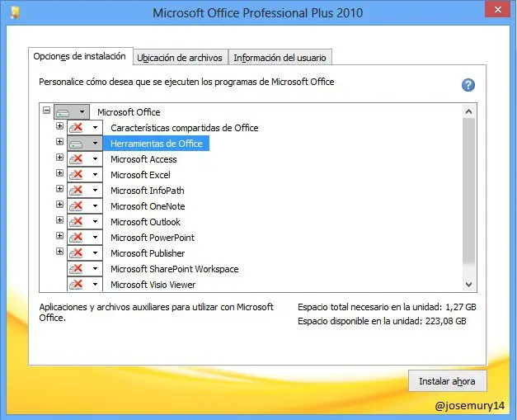Click the 'Espacio total necesario en la unidad: 1,27 GB' text

pyautogui.click(x=387, y=307)
